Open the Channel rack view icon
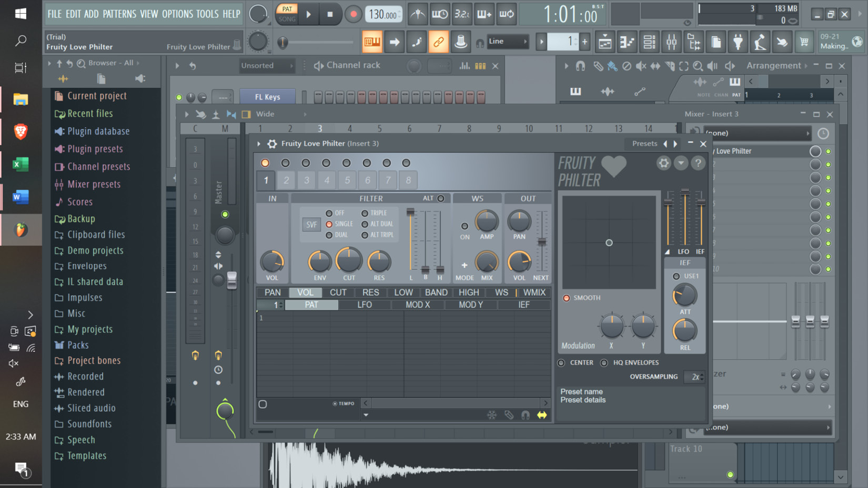Image resolution: width=868 pixels, height=488 pixels. 649,42
